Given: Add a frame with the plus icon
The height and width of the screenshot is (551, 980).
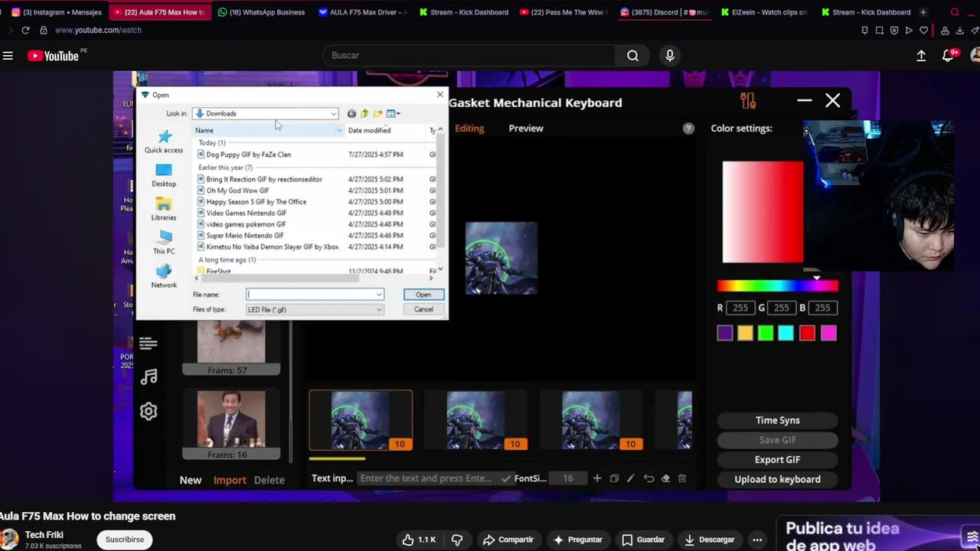Looking at the screenshot, I should (597, 478).
